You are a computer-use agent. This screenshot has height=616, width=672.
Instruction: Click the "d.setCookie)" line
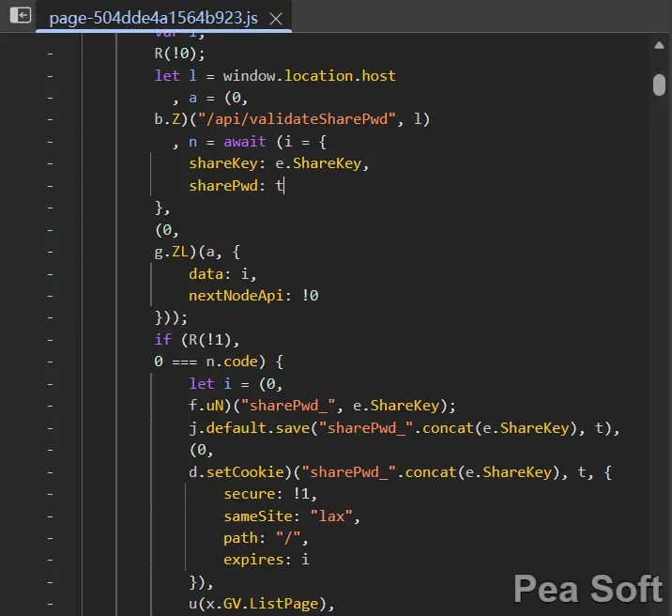(400, 472)
